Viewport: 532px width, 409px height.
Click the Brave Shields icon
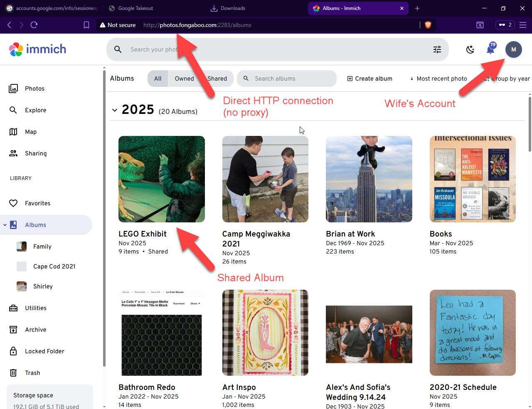(x=428, y=25)
